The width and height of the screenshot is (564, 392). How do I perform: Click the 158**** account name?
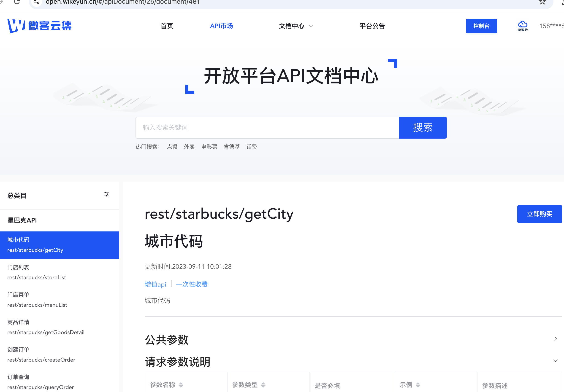552,26
